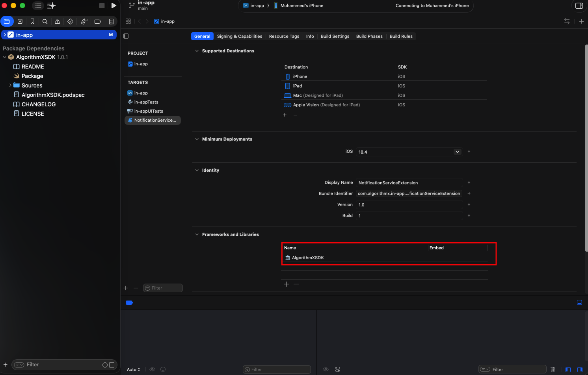
Task: Toggle the variables view pane
Action: [568, 369]
